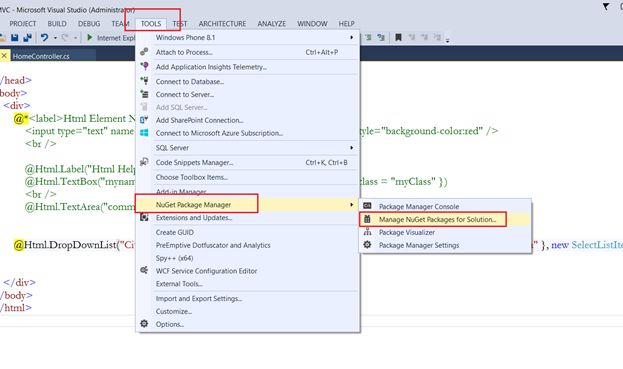623x369 pixels.
Task: Click the TOOLS menu
Action: tap(151, 24)
